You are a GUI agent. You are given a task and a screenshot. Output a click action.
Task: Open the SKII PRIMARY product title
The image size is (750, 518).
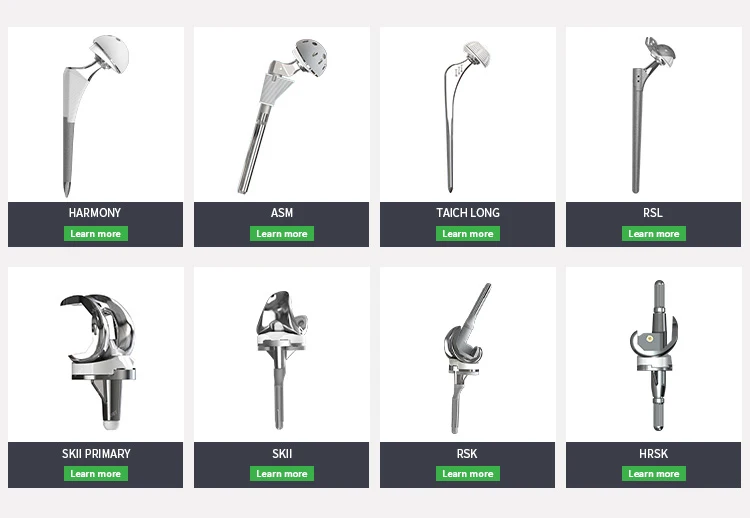tap(96, 453)
